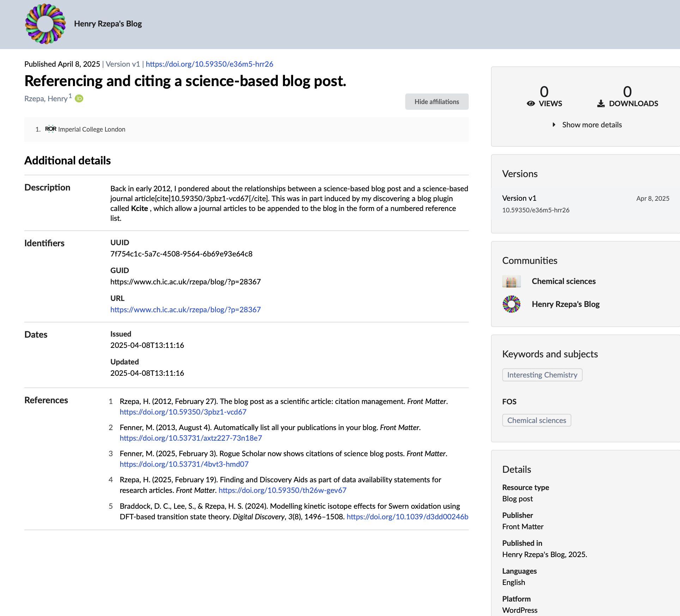Open the DOI link in the header line

[209, 64]
